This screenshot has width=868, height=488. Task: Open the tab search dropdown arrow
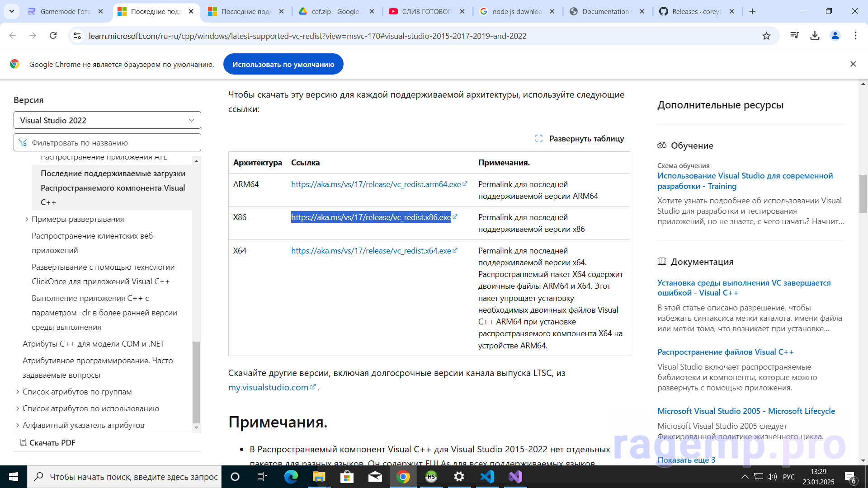(x=12, y=11)
